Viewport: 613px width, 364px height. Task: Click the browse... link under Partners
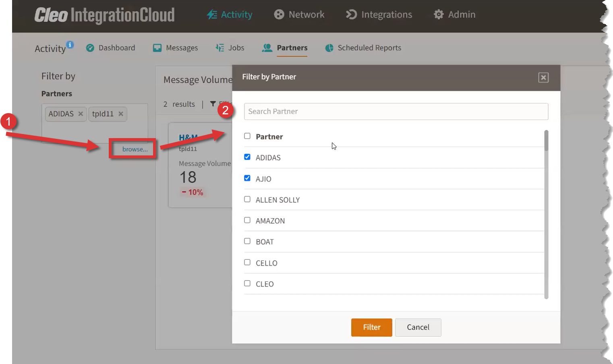[x=135, y=149]
